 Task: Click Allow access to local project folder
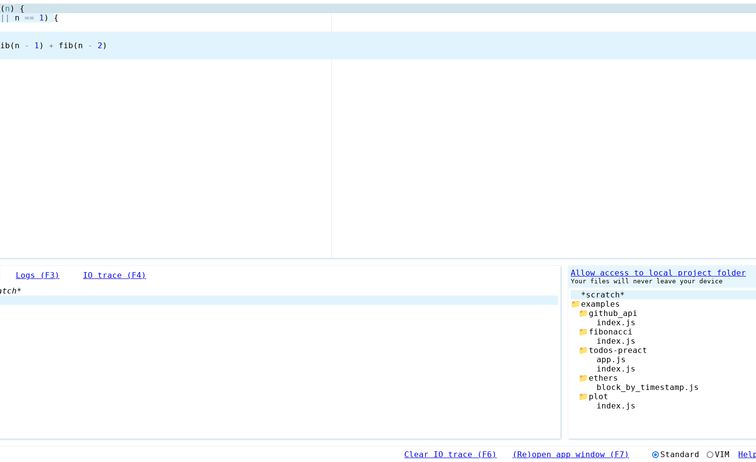(658, 272)
